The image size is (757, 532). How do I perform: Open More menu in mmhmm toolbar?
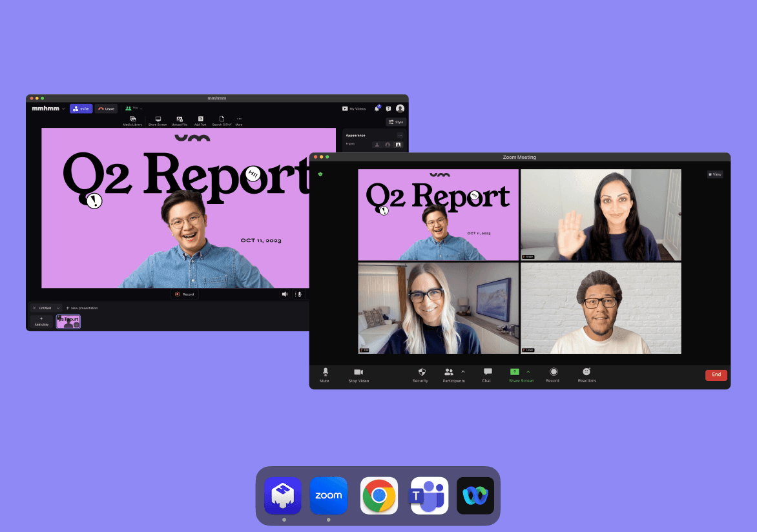pos(239,120)
